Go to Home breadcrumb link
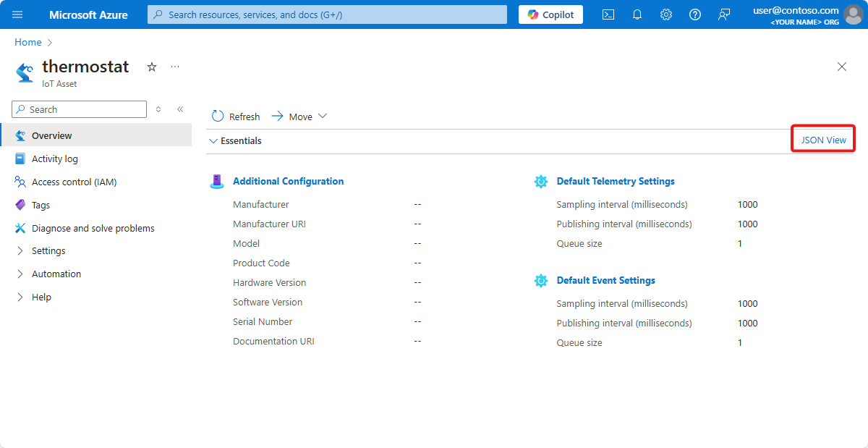The width and height of the screenshot is (868, 448). [x=28, y=43]
